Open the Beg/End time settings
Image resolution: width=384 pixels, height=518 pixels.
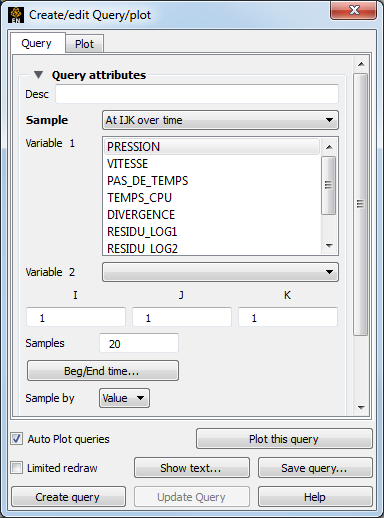[103, 371]
